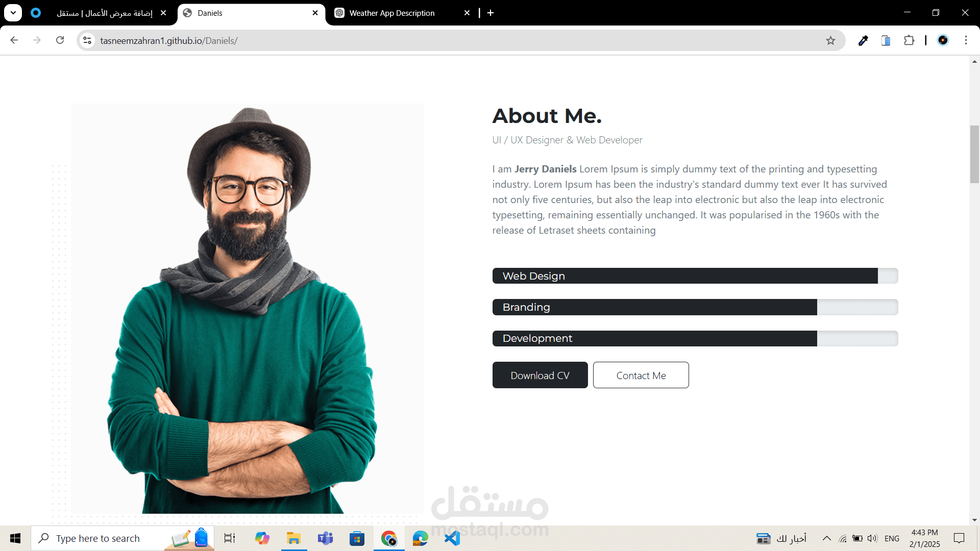980x551 pixels.
Task: Reload the page with refresh icon
Action: coord(60,40)
